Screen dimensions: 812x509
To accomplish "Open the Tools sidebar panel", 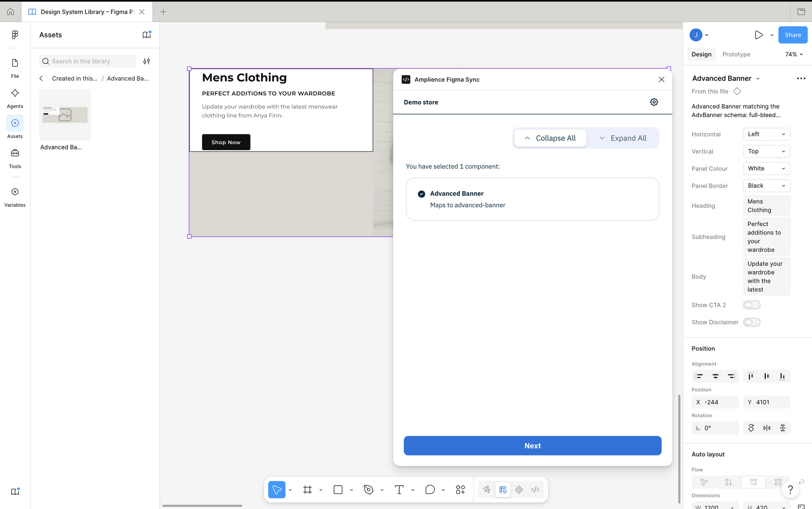I will tap(15, 158).
